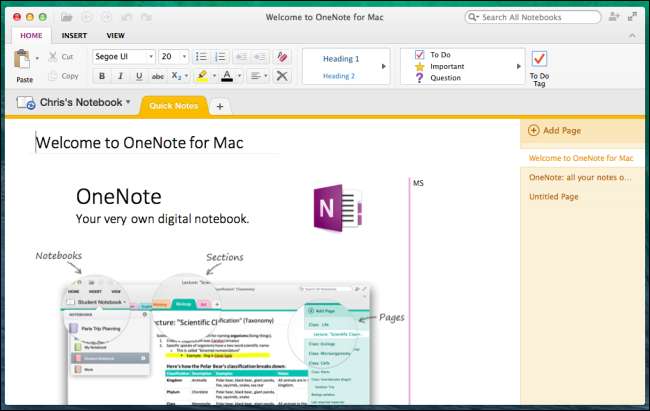
Task: Apply Underline to text
Action: point(139,76)
